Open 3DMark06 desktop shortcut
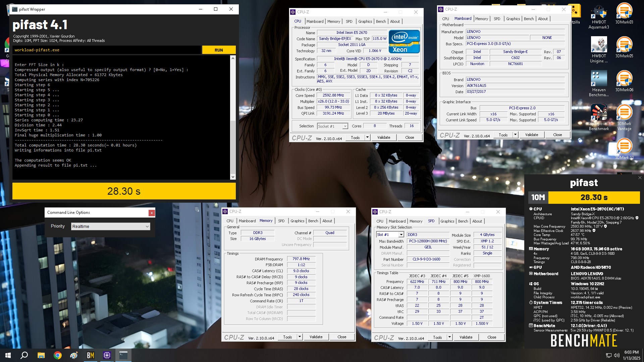 coord(624,81)
